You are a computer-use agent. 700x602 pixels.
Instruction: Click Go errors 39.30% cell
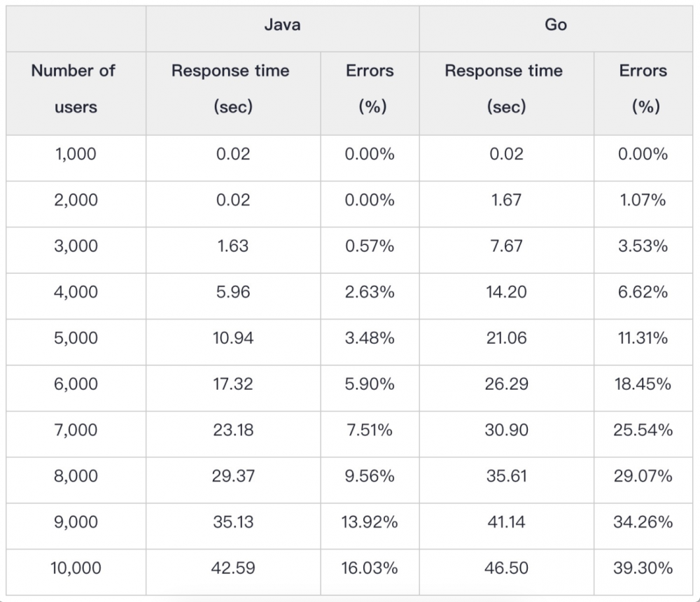pos(643,568)
